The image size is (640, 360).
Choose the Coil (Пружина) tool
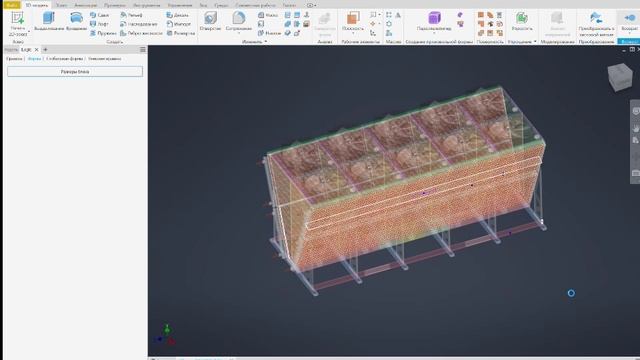pos(102,33)
